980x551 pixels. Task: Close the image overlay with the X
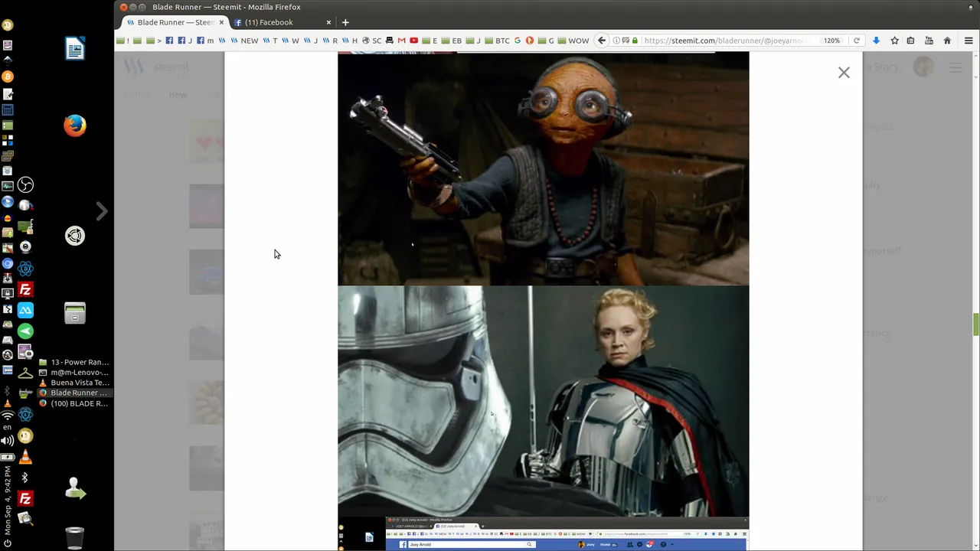coord(844,73)
